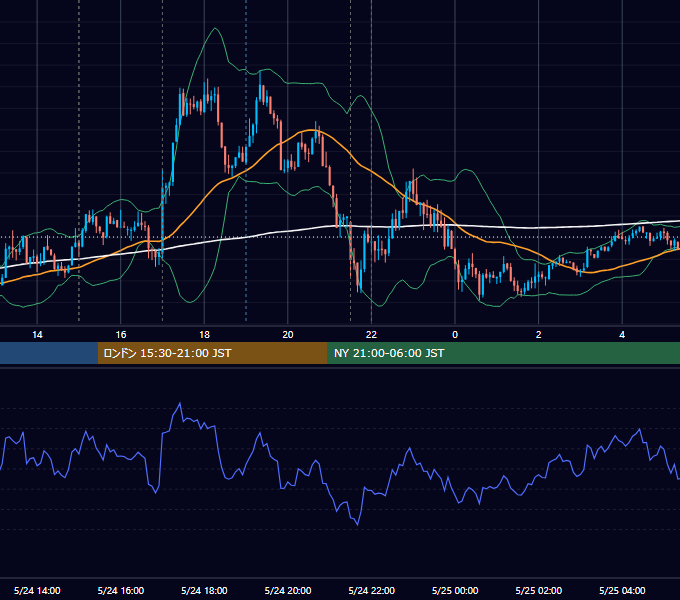The image size is (680, 600).
Task: Click the 5/24 20:00 time label
Action: point(288,590)
